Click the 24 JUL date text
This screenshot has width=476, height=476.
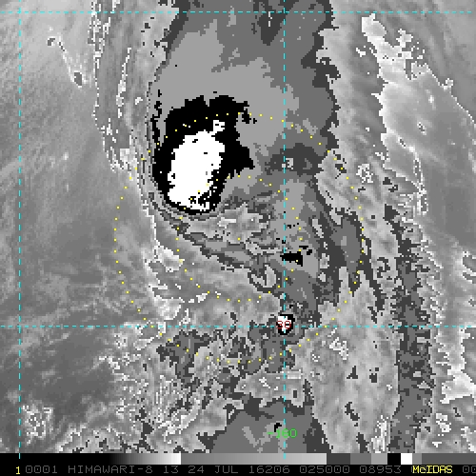pos(213,469)
